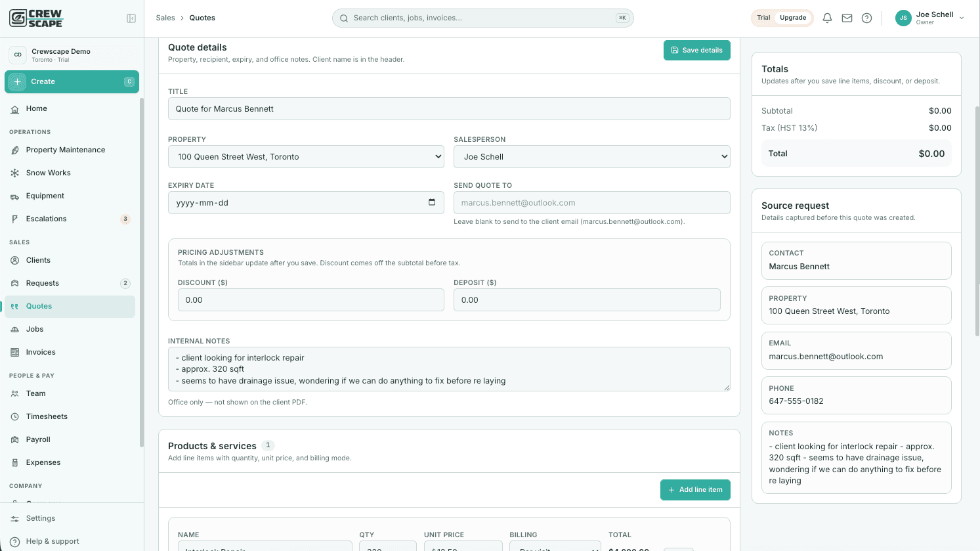Screen dimensions: 980x551
Task: Click the Snow Works snowflake icon
Action: click(x=15, y=173)
